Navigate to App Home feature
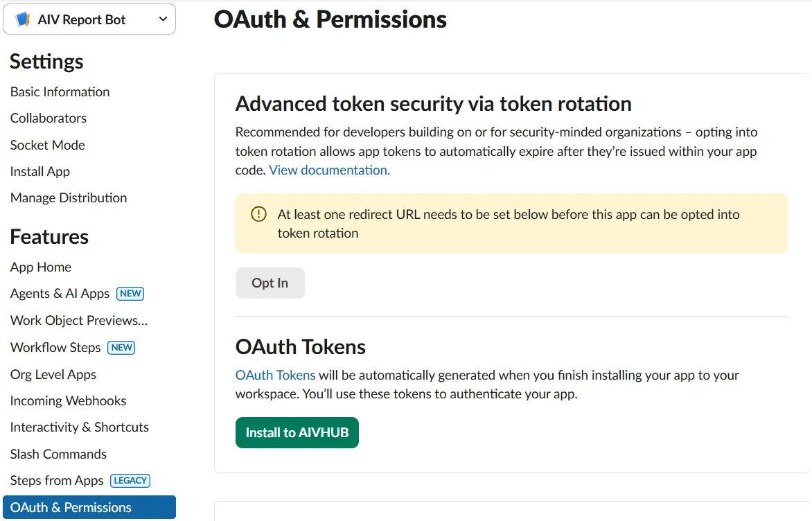The image size is (812, 521). point(41,267)
